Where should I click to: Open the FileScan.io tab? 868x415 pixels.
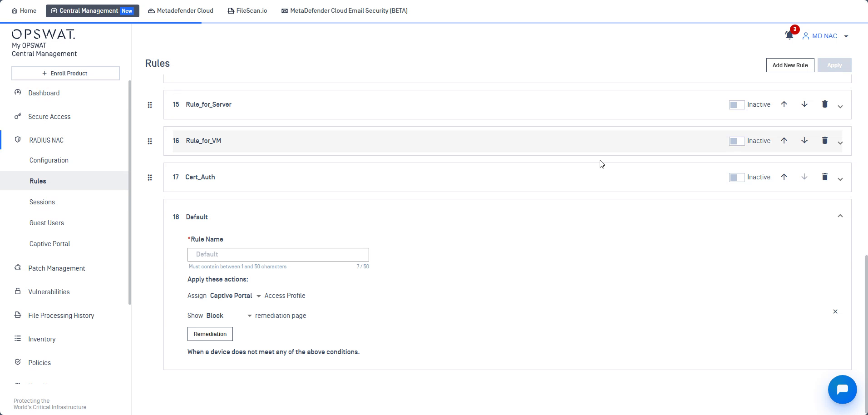[247, 10]
